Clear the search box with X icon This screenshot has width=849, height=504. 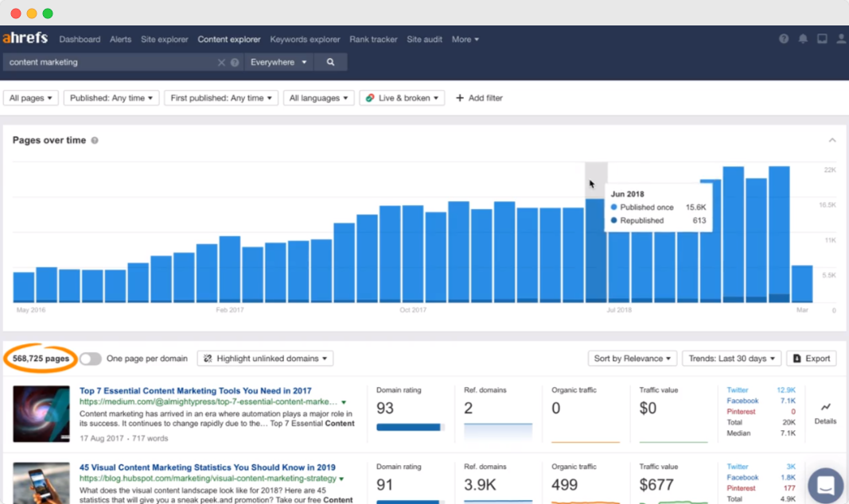(x=221, y=62)
